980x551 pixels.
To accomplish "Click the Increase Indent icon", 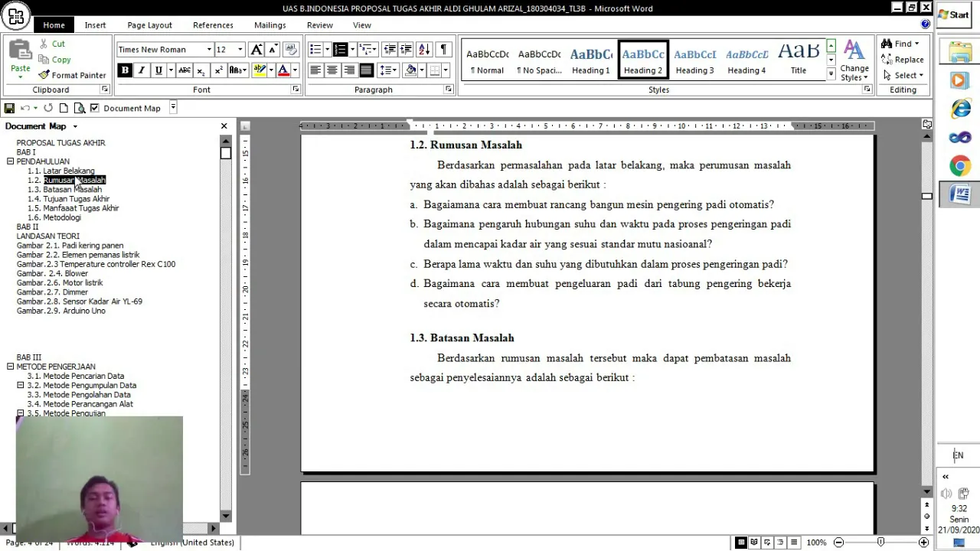I will [406, 50].
